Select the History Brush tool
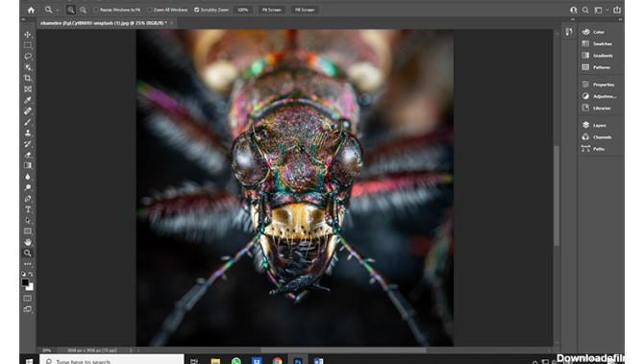This screenshot has height=364, width=644. 28,144
